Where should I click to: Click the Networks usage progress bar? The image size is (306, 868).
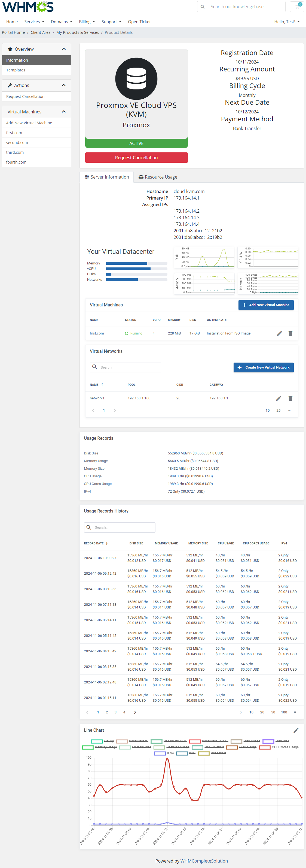pyautogui.click(x=137, y=279)
